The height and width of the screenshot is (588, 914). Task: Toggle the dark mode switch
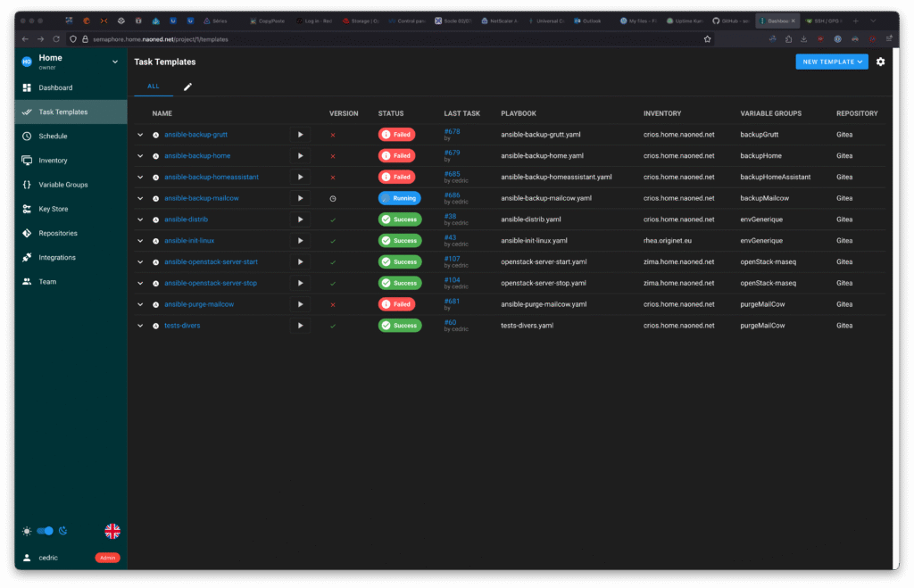45,531
